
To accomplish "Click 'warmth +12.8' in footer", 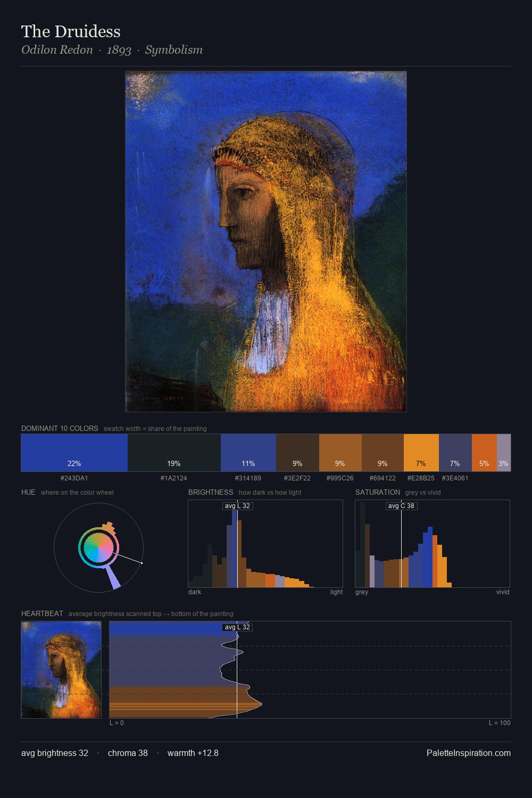I will click(193, 753).
